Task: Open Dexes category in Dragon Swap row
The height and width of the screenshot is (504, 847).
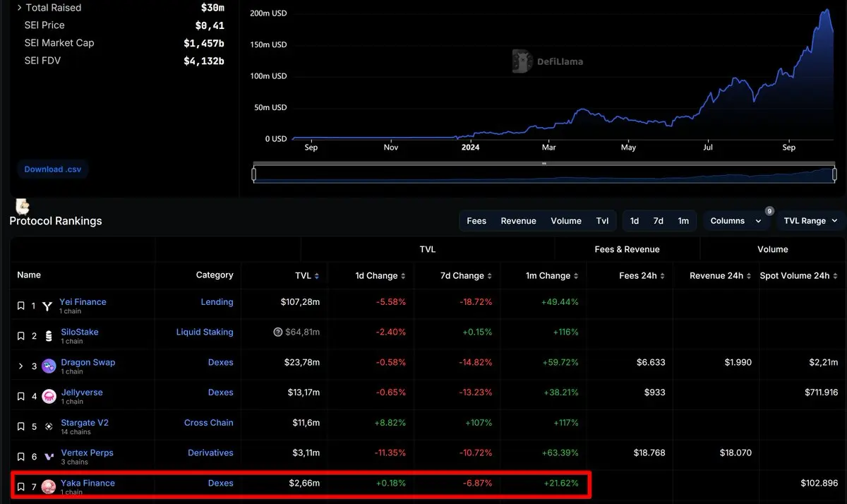Action: pyautogui.click(x=221, y=362)
